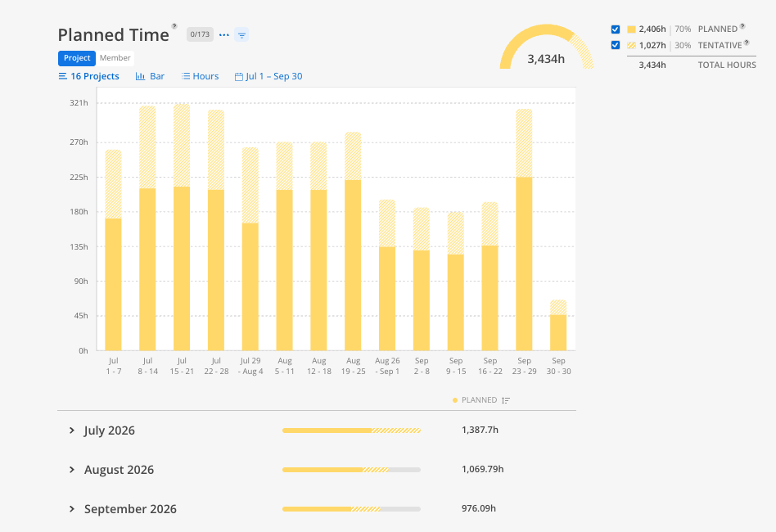Image resolution: width=776 pixels, height=532 pixels.
Task: Open the Hours unit selector
Action: [x=200, y=76]
